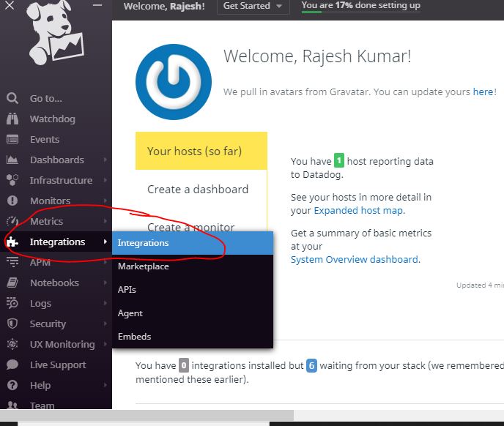Expand the UX Monitoring submenu arrow
Screen dimensions: 504x426
[105, 344]
